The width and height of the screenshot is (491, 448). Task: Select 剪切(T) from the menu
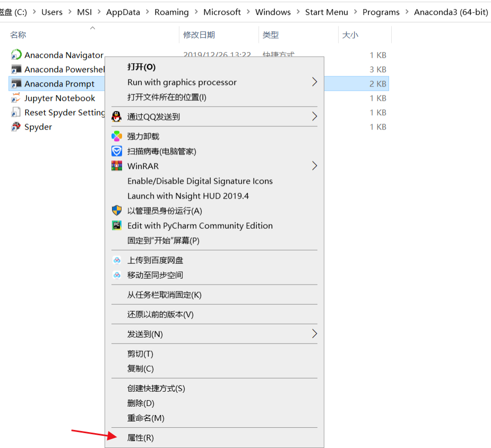(214, 354)
